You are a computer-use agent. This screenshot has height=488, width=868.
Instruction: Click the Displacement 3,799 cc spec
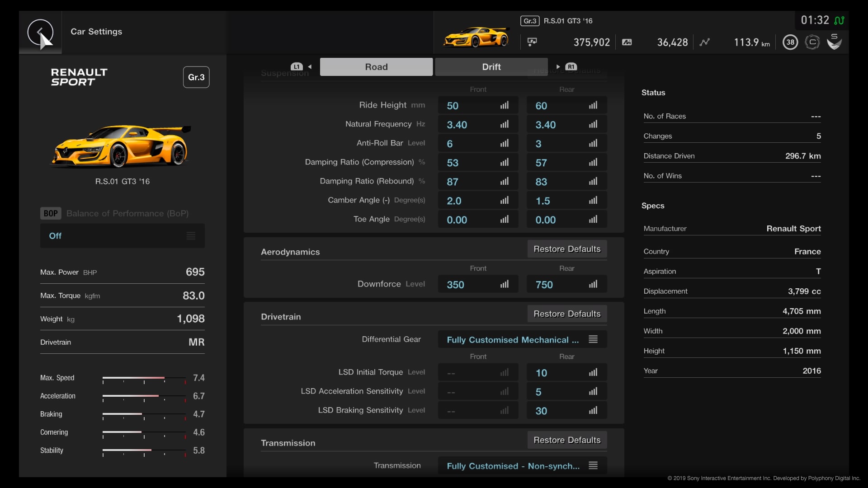click(x=732, y=291)
